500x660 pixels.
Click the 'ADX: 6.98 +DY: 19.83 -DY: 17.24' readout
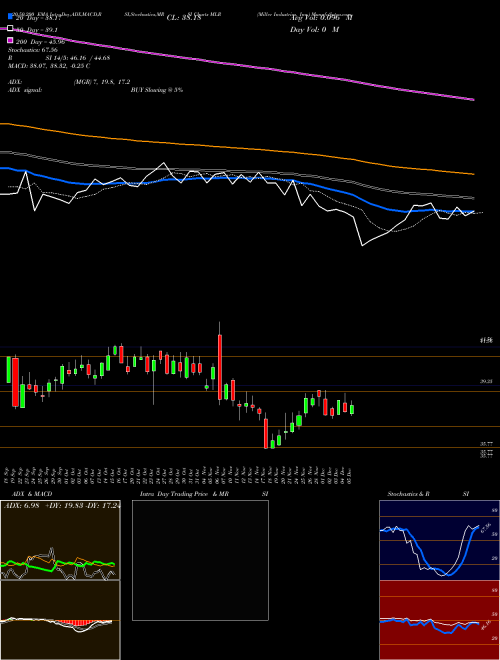[x=62, y=506]
